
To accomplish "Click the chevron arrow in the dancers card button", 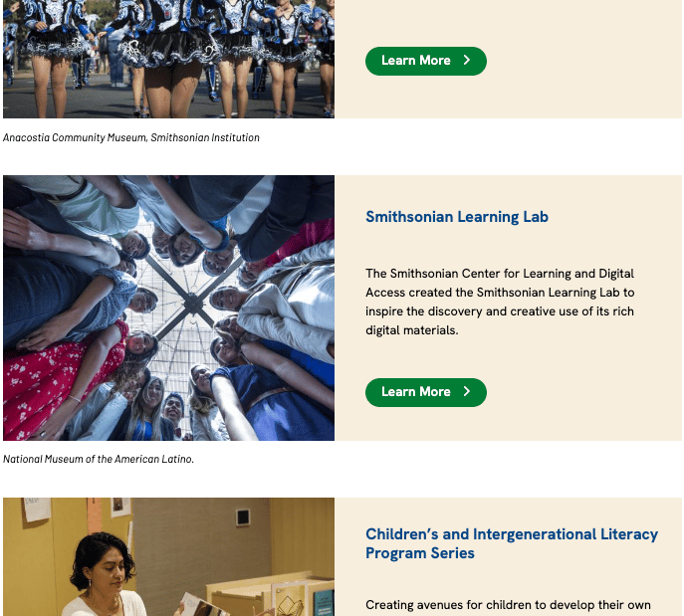I will (466, 60).
